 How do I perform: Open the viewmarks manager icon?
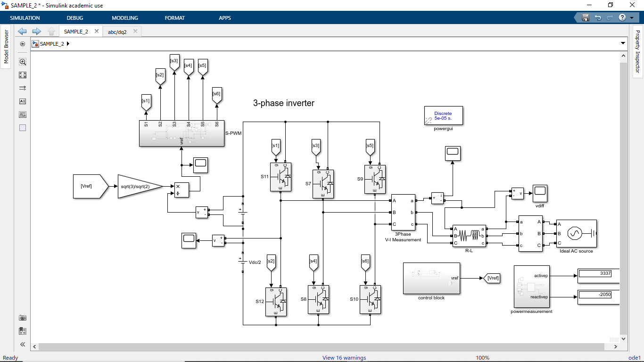click(22, 331)
